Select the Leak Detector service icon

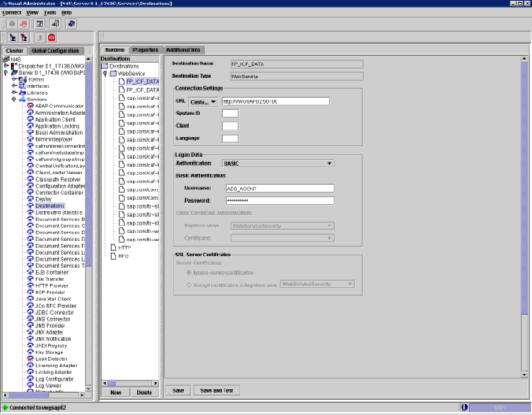(31, 359)
